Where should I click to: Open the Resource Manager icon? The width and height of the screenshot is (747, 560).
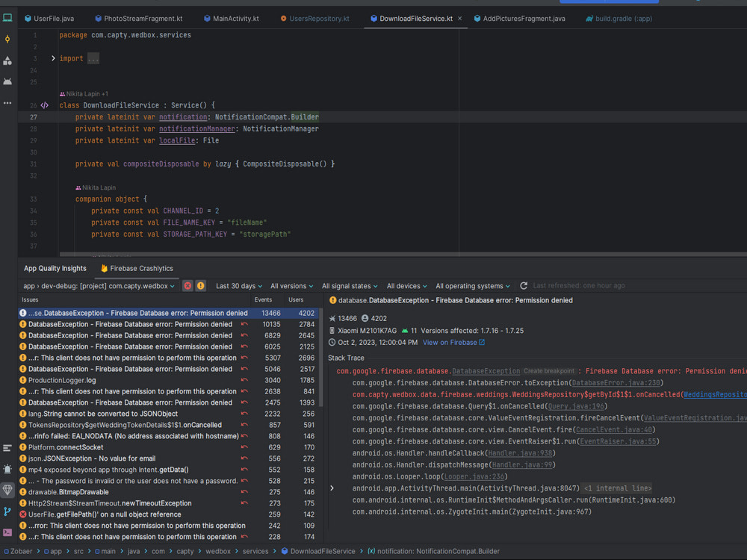(7, 60)
